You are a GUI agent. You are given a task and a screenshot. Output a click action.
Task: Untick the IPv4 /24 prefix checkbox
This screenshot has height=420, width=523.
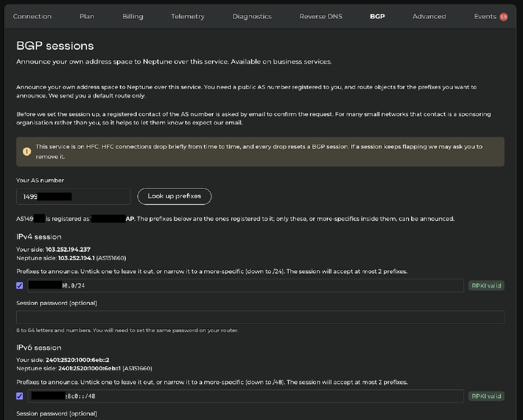20,286
